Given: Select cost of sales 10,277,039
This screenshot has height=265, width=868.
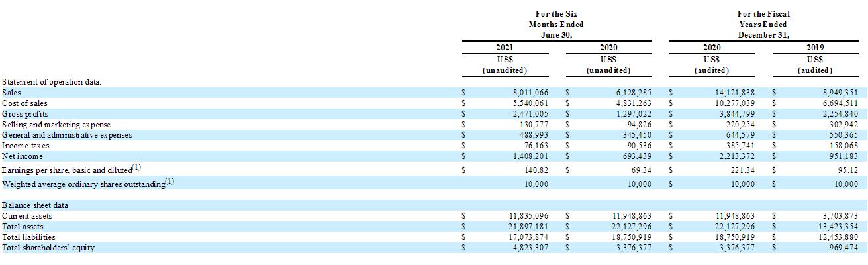Looking at the screenshot, I should click(735, 103).
